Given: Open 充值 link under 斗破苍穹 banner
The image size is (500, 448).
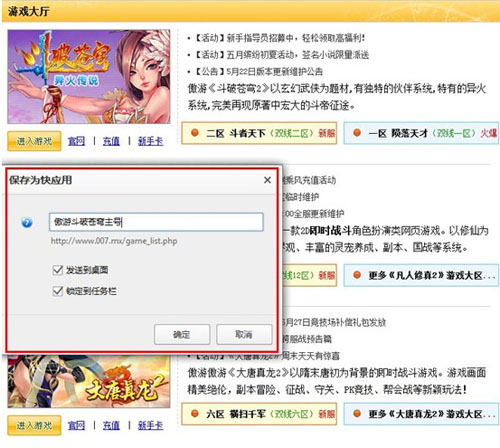Looking at the screenshot, I should tap(111, 141).
